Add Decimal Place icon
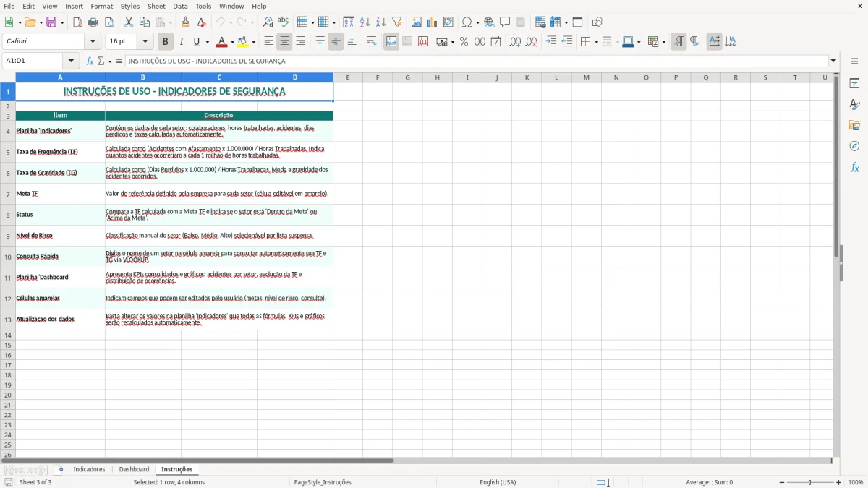 tap(515, 42)
